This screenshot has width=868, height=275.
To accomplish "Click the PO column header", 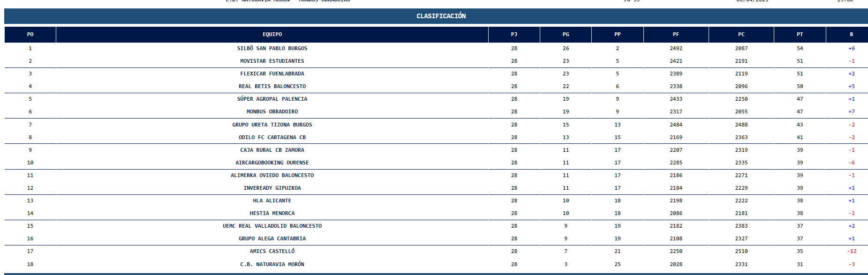I will click(x=30, y=35).
